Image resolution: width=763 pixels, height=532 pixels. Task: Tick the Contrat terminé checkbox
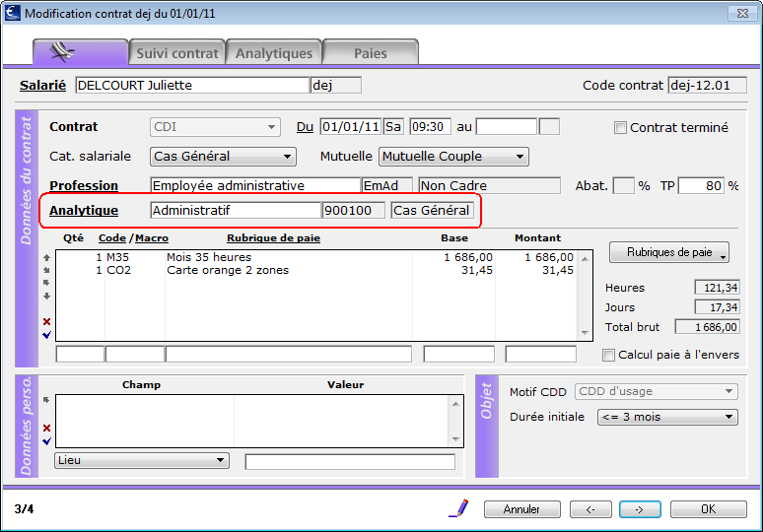(620, 128)
